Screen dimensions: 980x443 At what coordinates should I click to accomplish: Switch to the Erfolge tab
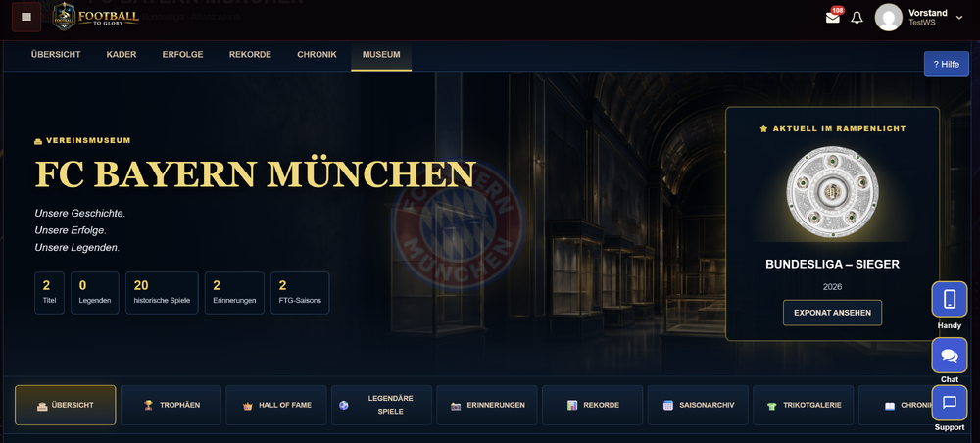pos(182,55)
